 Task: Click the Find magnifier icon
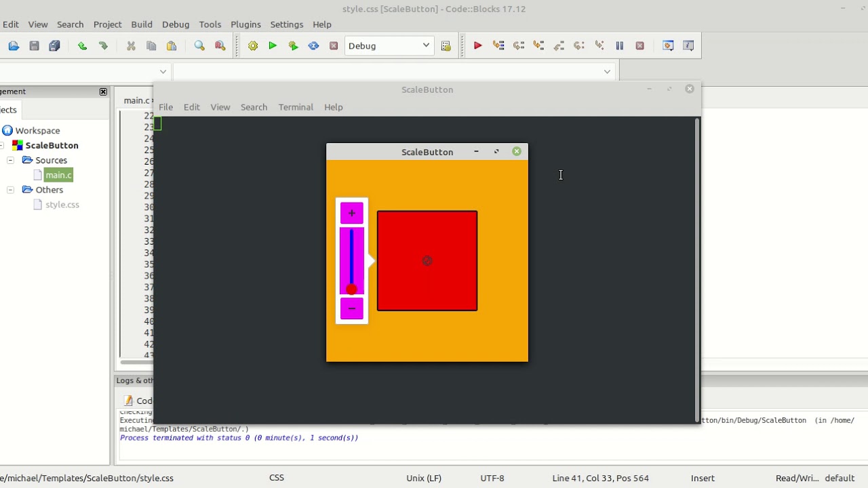[x=199, y=46]
